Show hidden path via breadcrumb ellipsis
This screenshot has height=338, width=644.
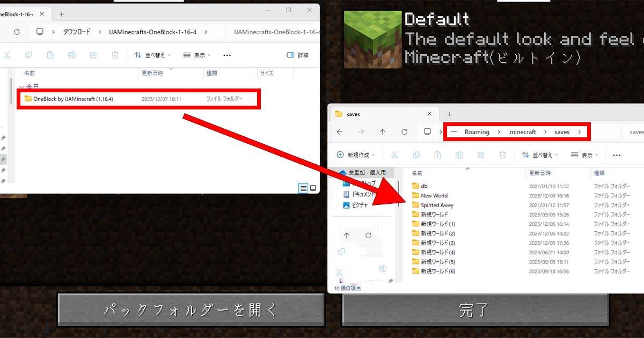(454, 132)
